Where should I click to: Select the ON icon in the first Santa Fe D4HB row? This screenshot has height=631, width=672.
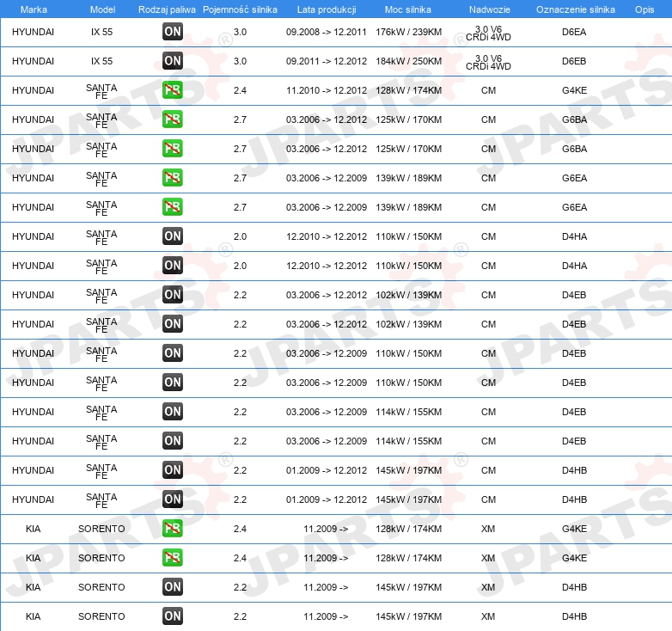point(173,470)
